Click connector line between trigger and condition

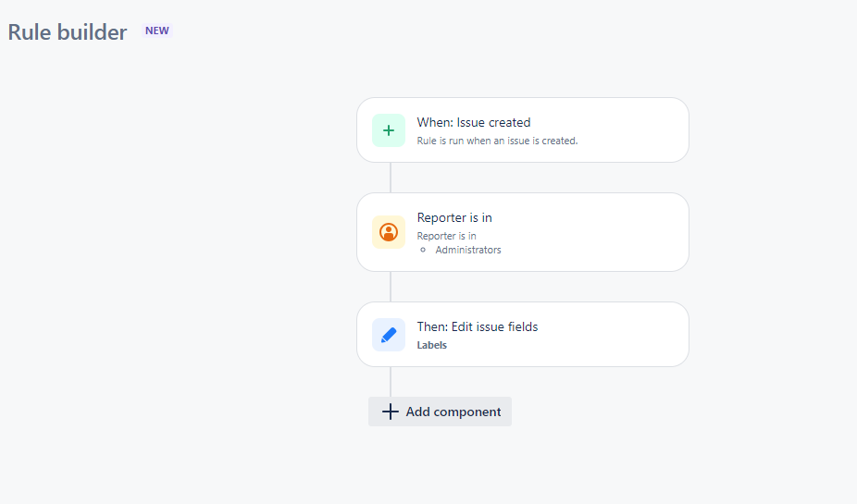(391, 178)
